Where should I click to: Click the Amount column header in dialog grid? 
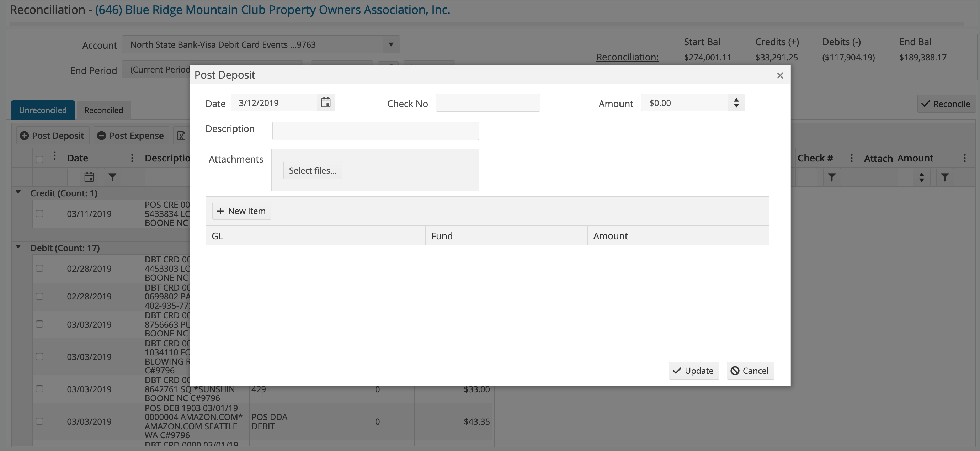[635, 236]
